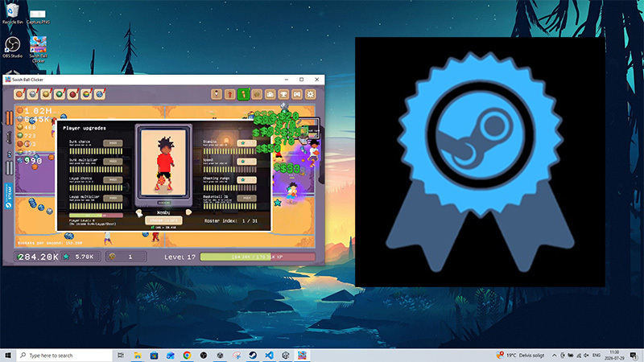Select the blue ball upgrade icon
Image resolution: width=644 pixels, height=362 pixels.
pyautogui.click(x=100, y=94)
